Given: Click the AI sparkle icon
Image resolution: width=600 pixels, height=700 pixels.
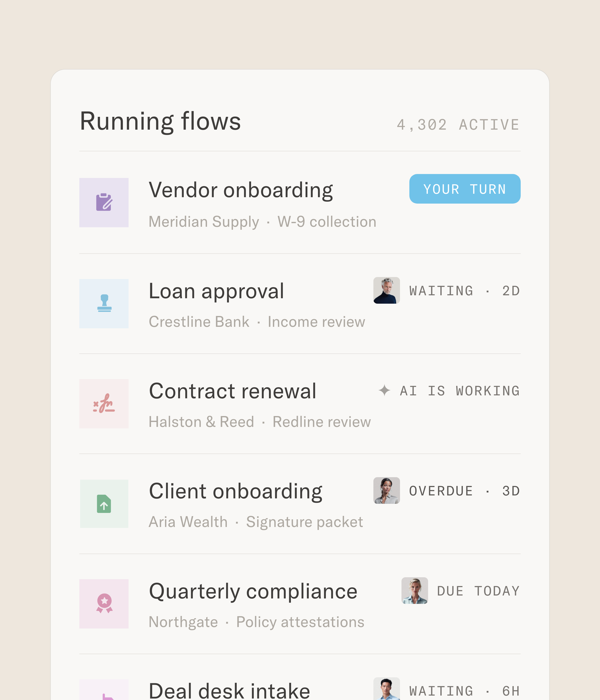Looking at the screenshot, I should click(x=384, y=390).
